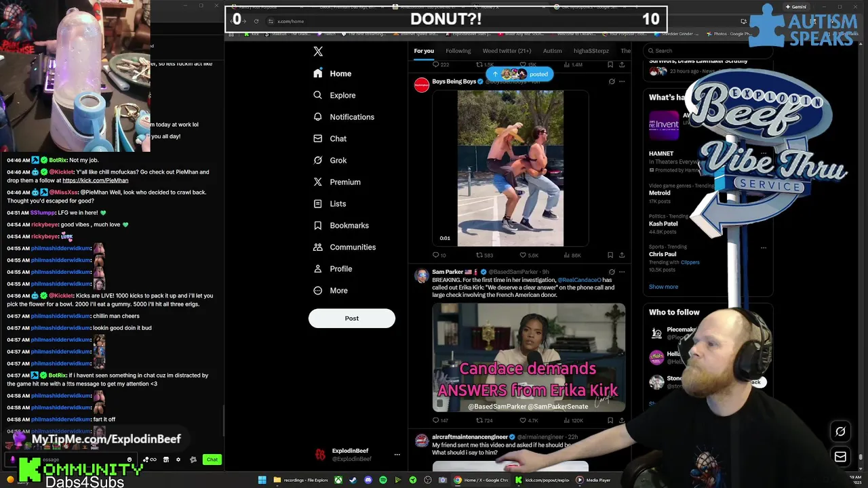Play the Candace demands answers video

[x=529, y=357]
